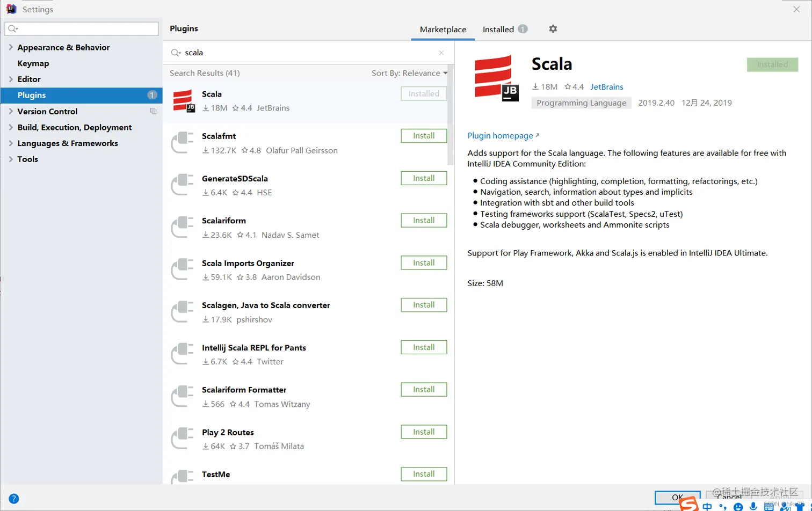This screenshot has height=511, width=812.
Task: Click the large Scala logo in the details pane
Action: click(x=497, y=78)
